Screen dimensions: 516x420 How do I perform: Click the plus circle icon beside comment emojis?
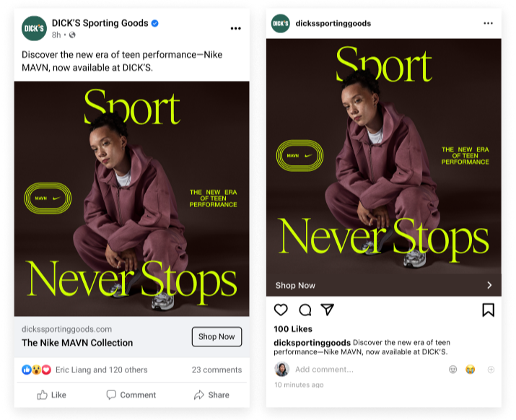[x=491, y=369]
